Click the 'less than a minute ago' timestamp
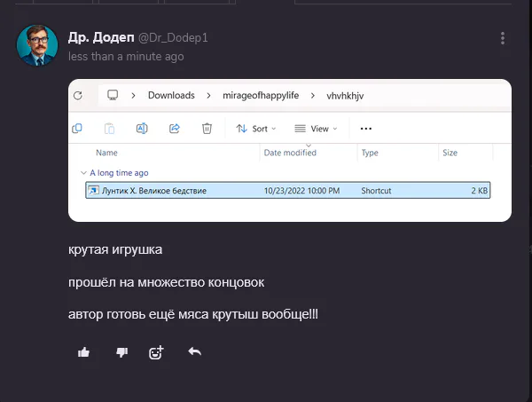The height and width of the screenshot is (402, 532). (x=126, y=57)
